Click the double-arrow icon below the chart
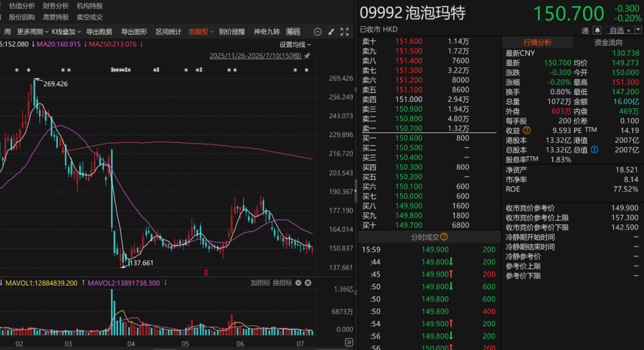The width and height of the screenshot is (644, 350). [349, 342]
